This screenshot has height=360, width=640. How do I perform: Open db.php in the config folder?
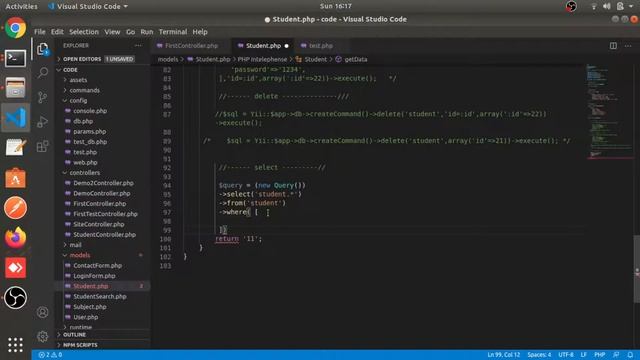(83, 121)
